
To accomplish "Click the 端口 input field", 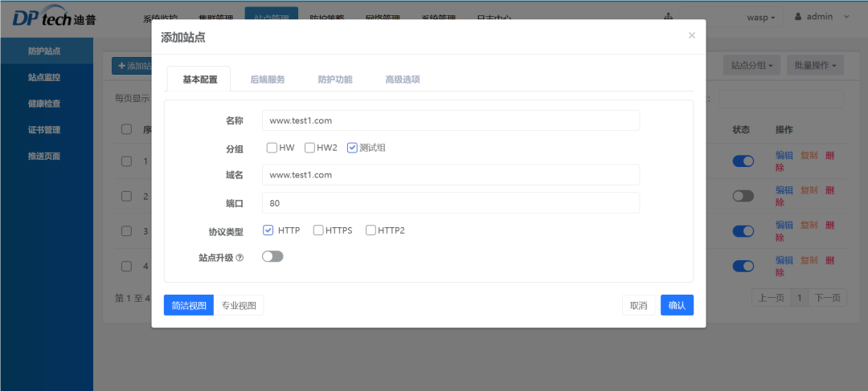I will click(x=451, y=203).
